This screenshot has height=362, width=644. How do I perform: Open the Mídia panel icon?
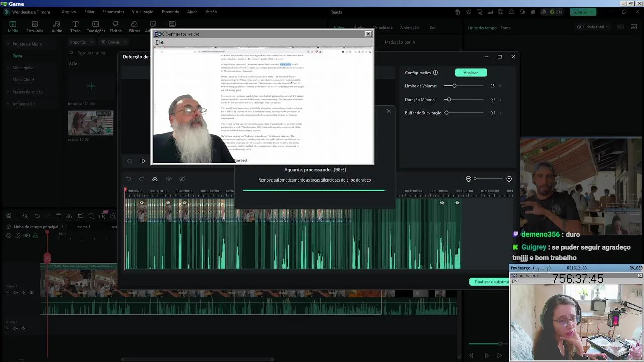point(13,27)
